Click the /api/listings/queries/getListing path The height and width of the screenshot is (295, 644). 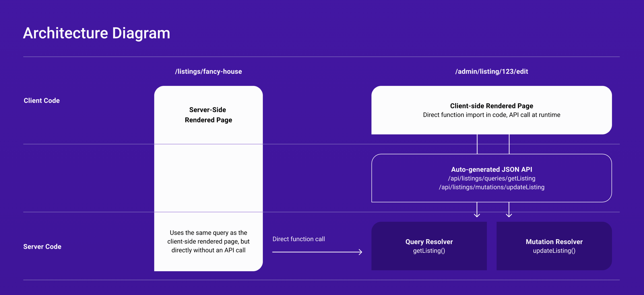tap(491, 178)
